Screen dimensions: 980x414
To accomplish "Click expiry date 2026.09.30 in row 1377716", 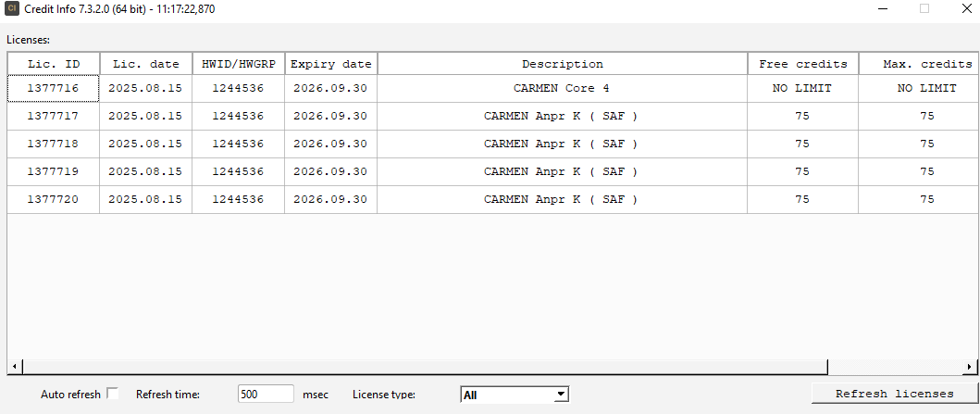I will (330, 89).
